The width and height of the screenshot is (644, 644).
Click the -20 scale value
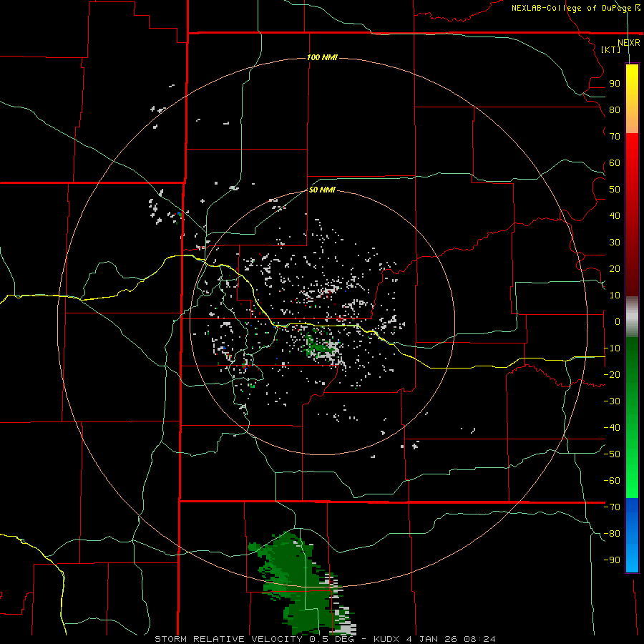pos(612,375)
